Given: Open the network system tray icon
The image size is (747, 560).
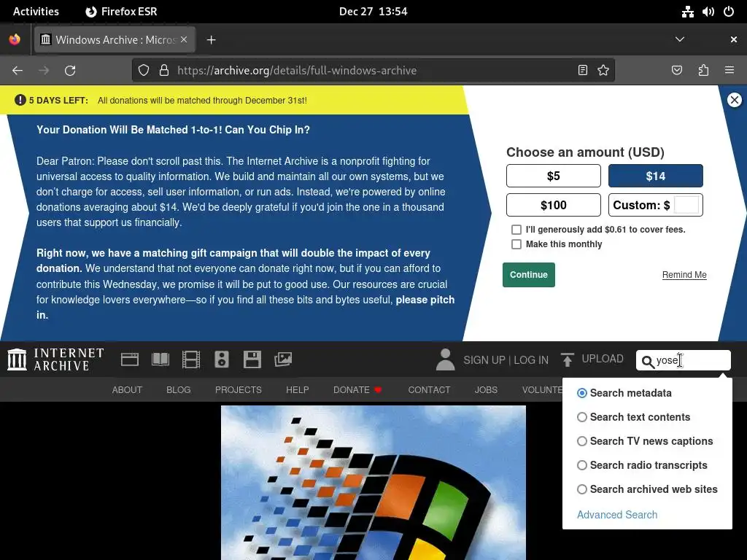Looking at the screenshot, I should [x=687, y=12].
